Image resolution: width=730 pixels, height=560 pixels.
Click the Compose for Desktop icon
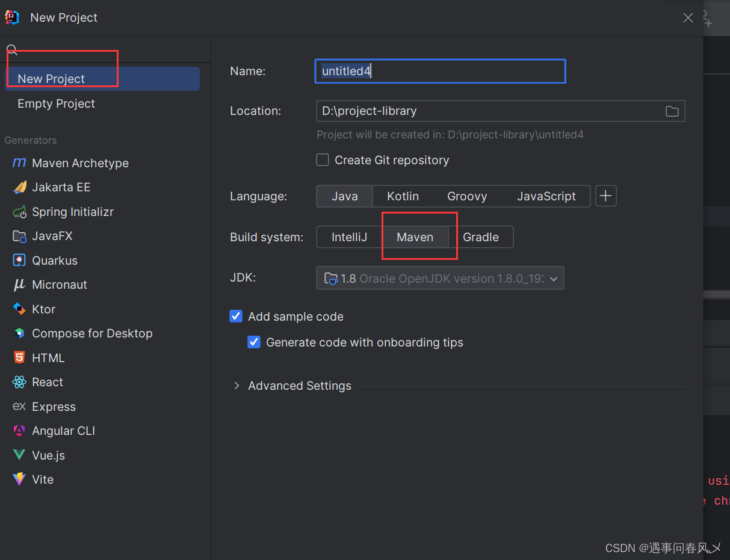pyautogui.click(x=20, y=333)
